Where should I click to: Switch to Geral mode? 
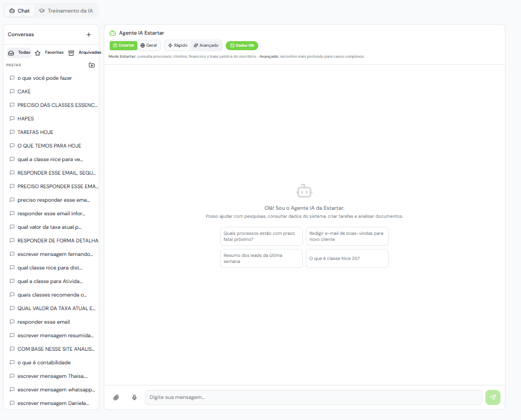point(148,46)
